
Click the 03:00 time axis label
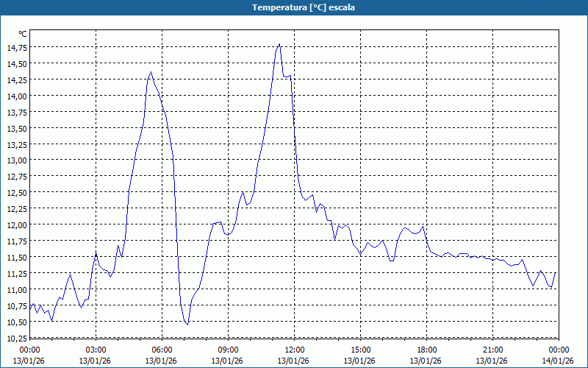click(96, 350)
